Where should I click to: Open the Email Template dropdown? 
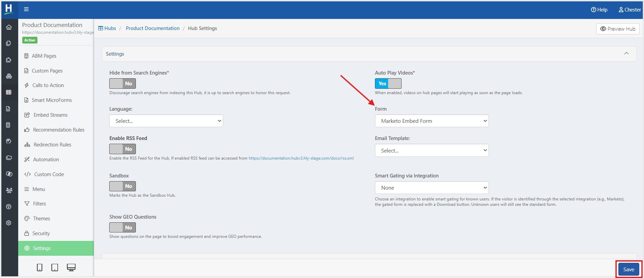coord(432,150)
